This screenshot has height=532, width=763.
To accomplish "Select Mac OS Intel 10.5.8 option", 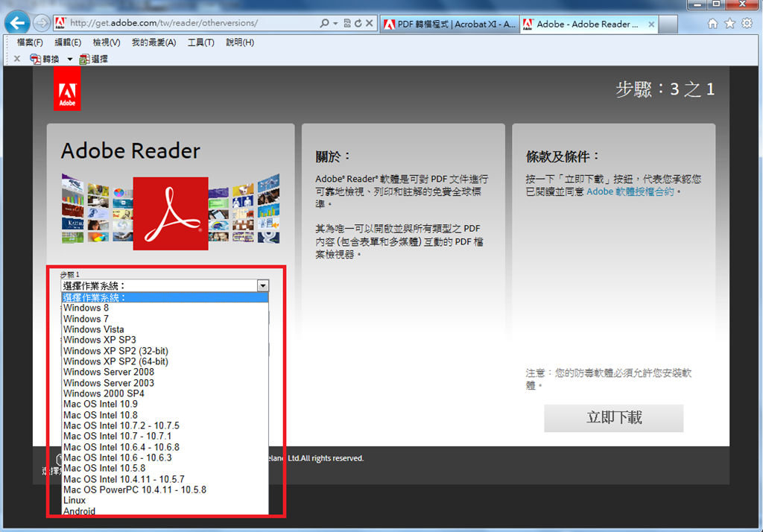I will [165, 468].
